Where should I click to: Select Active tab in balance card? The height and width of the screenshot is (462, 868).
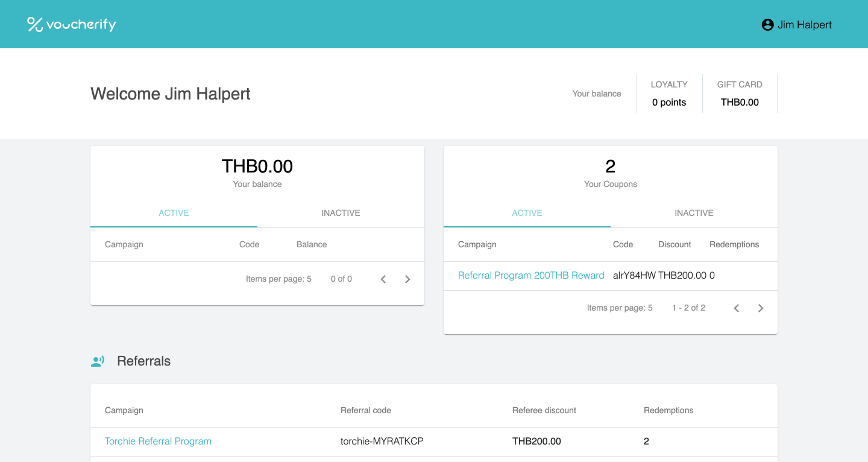pos(174,213)
